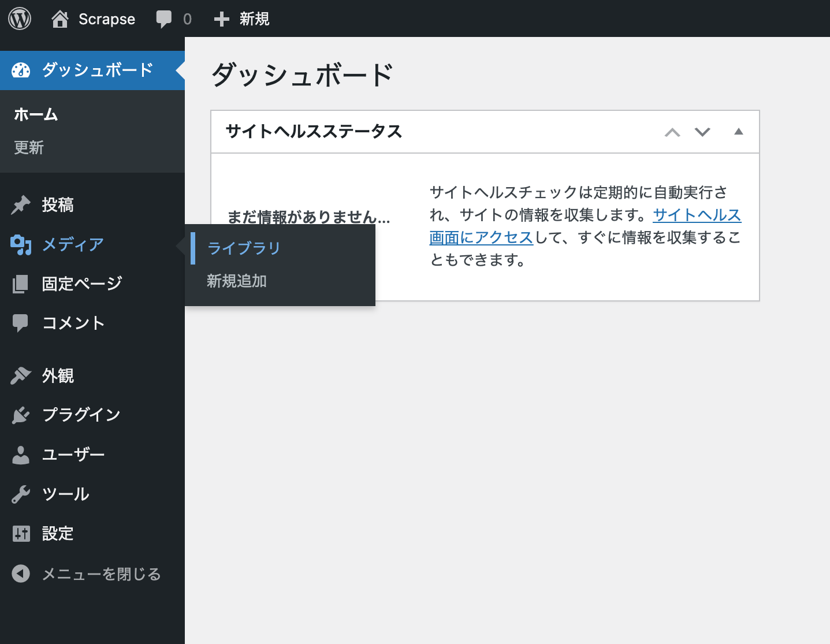The width and height of the screenshot is (830, 644).
Task: Click the プラグイン plugin icon
Action: point(21,415)
